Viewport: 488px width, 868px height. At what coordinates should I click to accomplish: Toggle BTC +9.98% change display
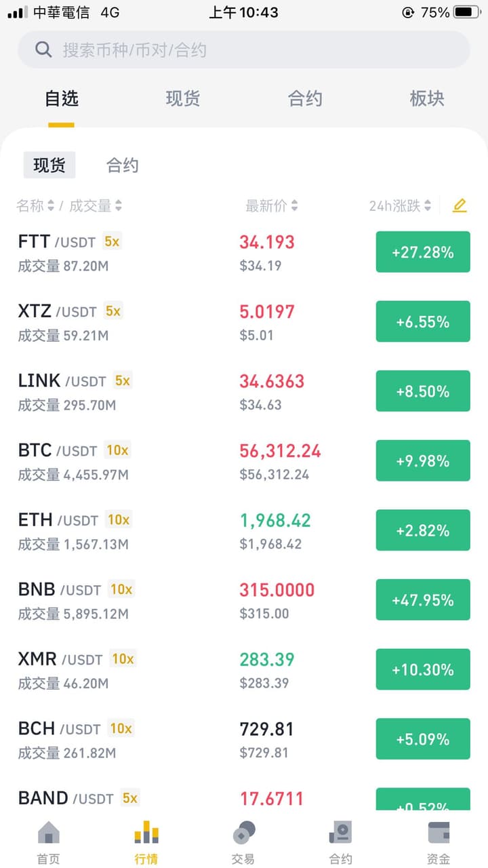coord(423,461)
